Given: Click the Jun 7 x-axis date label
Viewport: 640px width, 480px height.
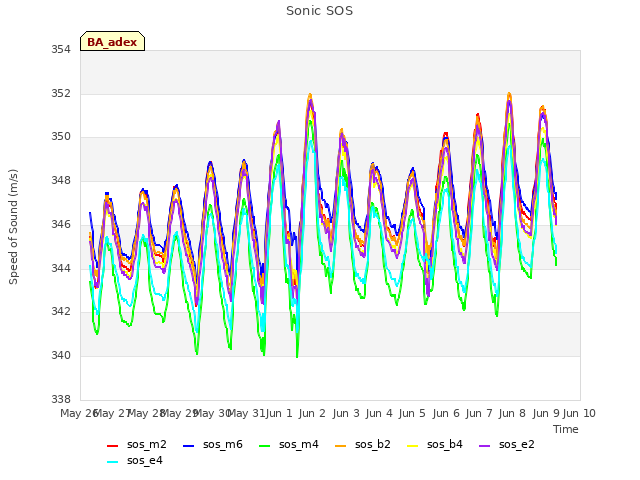Looking at the screenshot, I should pyautogui.click(x=479, y=413).
